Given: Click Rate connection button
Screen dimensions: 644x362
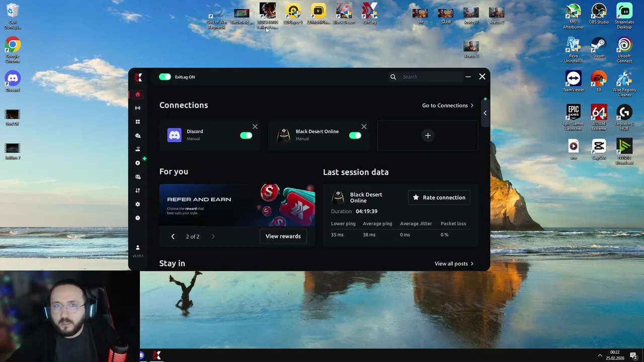Looking at the screenshot, I should pyautogui.click(x=439, y=198).
